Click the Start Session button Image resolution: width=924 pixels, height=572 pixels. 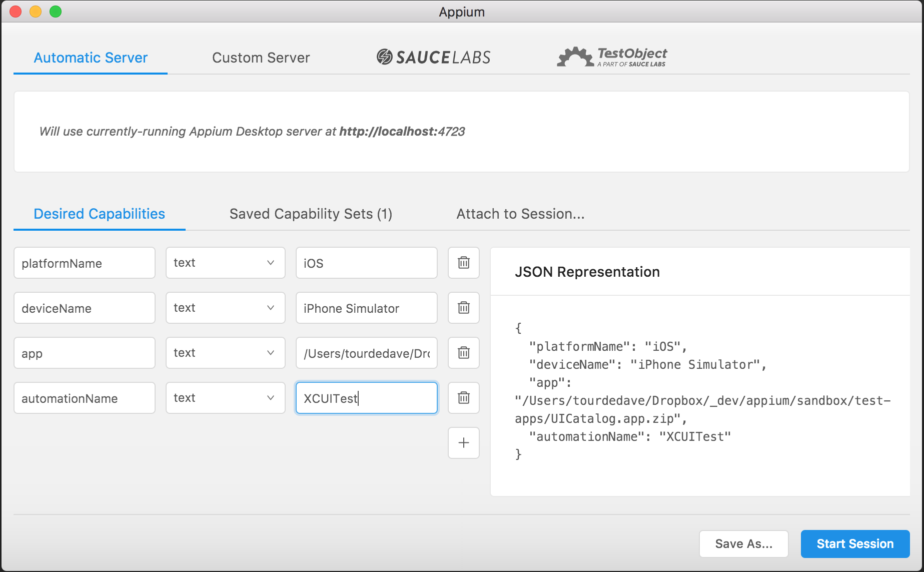(x=855, y=543)
